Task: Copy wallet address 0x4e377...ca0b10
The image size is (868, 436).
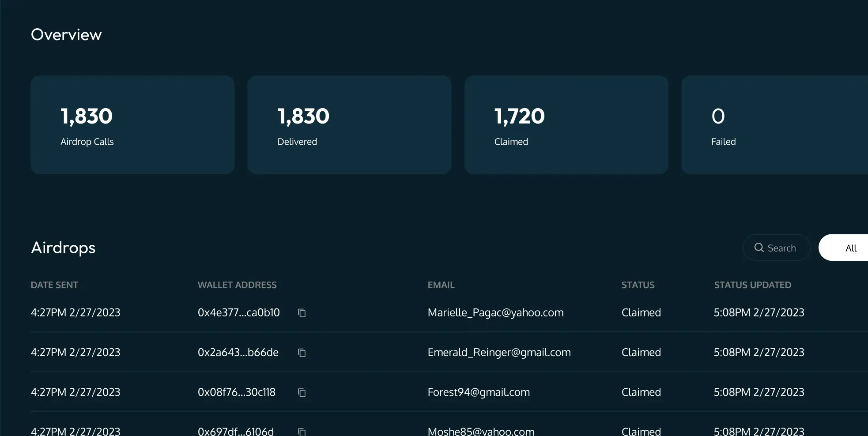Action: 302,313
